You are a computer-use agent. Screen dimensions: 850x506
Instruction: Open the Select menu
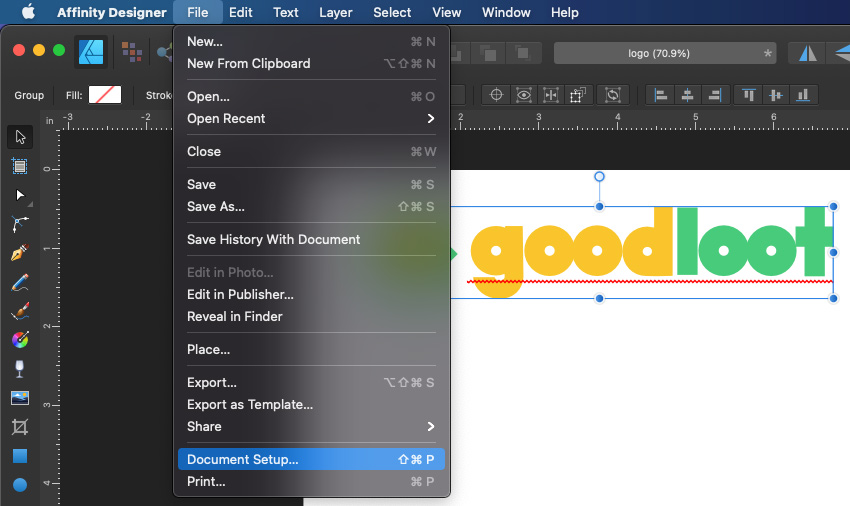(392, 12)
